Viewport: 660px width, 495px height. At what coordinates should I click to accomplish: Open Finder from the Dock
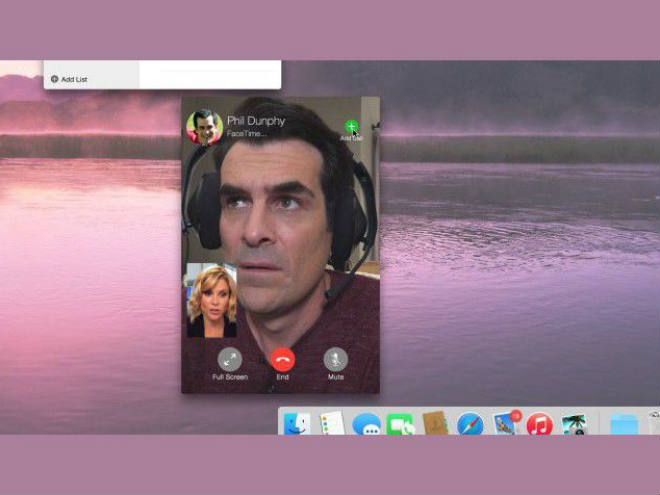coord(296,424)
